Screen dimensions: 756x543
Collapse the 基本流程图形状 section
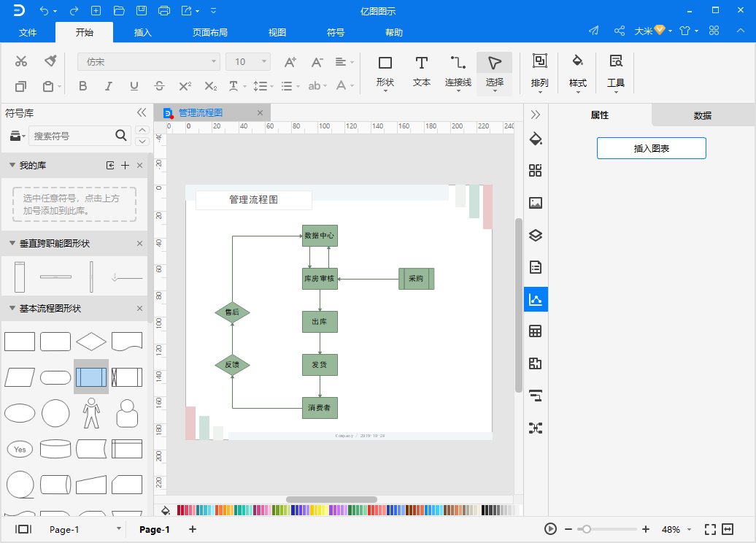[x=12, y=308]
